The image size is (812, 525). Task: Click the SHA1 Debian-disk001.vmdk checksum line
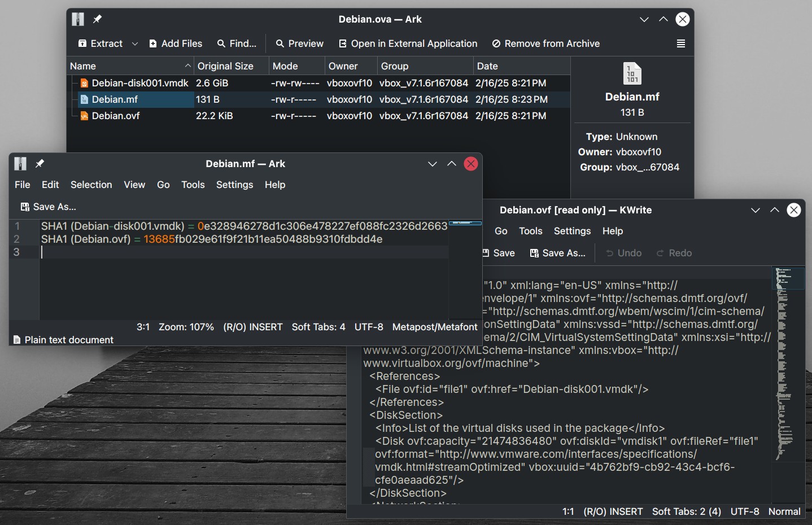click(x=244, y=226)
